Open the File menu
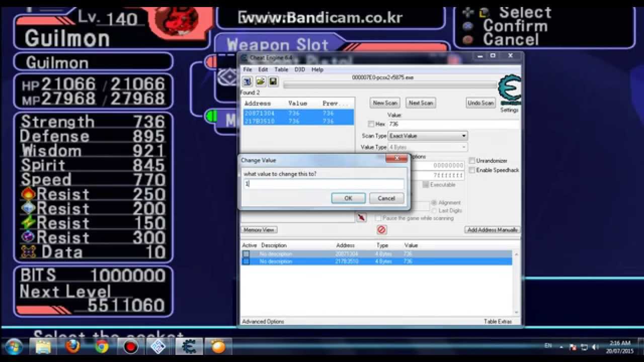Screen dimensions: 644x362 pyautogui.click(x=248, y=69)
